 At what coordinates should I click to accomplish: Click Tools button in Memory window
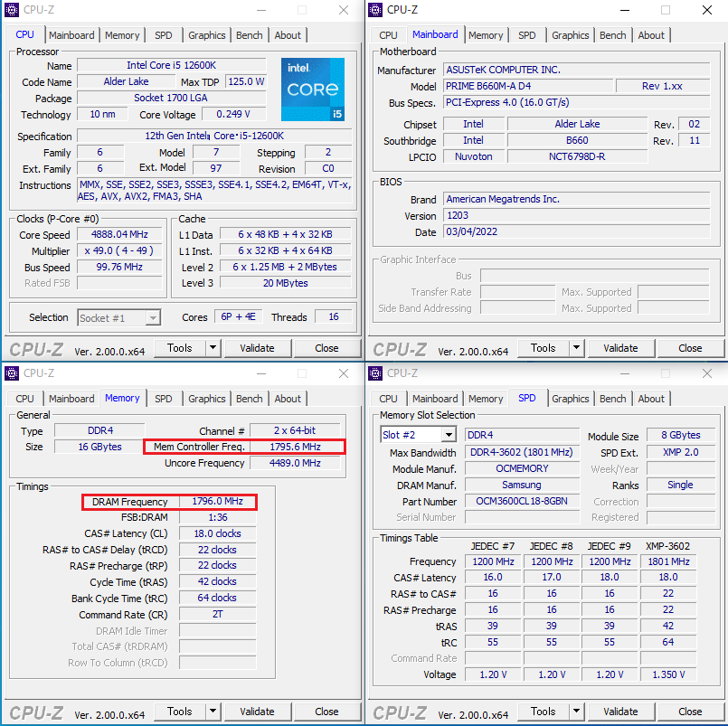tap(180, 712)
